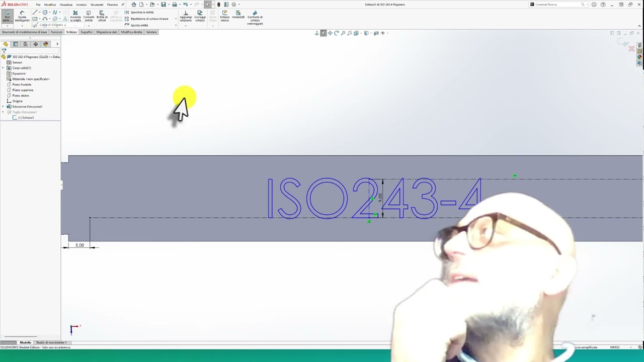Switch to the Funzioni tab
The height and width of the screenshot is (362, 644).
56,32
